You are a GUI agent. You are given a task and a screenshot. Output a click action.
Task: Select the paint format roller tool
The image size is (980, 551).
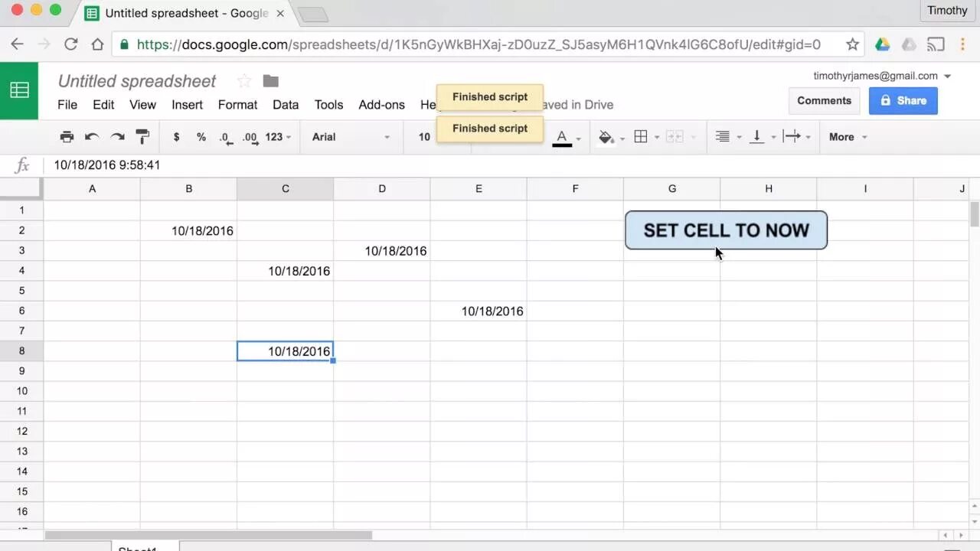142,137
